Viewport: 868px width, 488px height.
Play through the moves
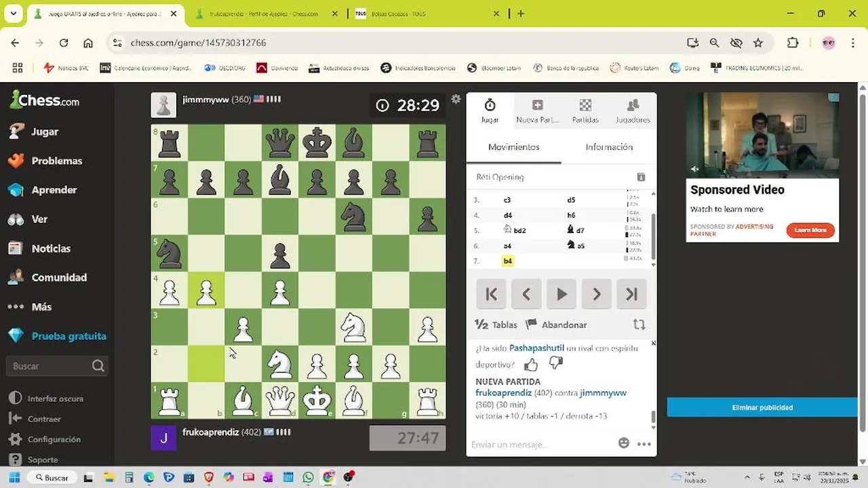pos(561,294)
